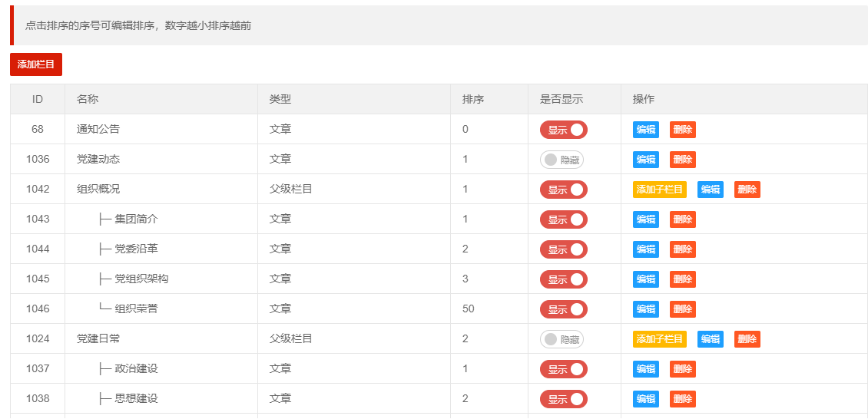This screenshot has width=868, height=419.
Task: Toggle display switch for 通知公告
Action: click(x=563, y=130)
